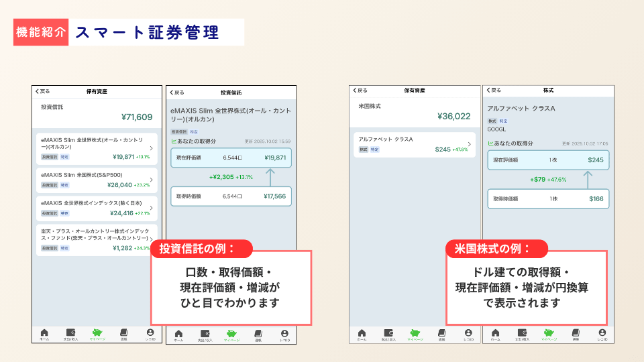Screen dimensions: 644x362
Task: Expand eMAXIS Slim 米国株式(S&P500) row chevron
Action: (151, 180)
